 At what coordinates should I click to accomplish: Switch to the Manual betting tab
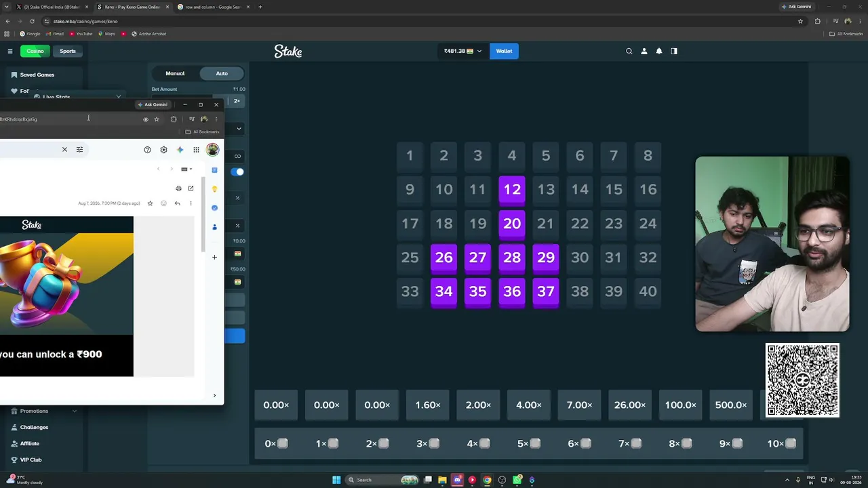(175, 73)
